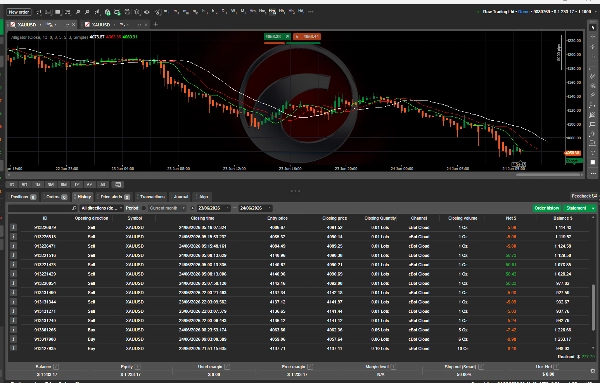
Task: Sort by the Closing price column header
Action: click(334, 218)
